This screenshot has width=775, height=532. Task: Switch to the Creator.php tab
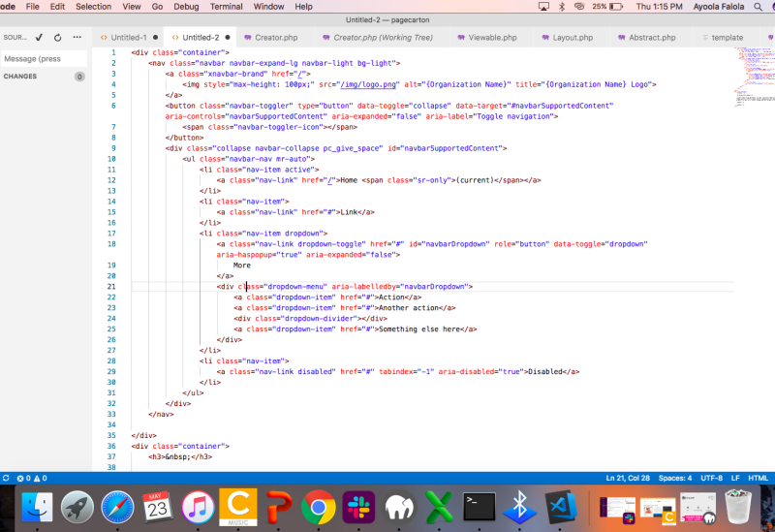tap(276, 37)
